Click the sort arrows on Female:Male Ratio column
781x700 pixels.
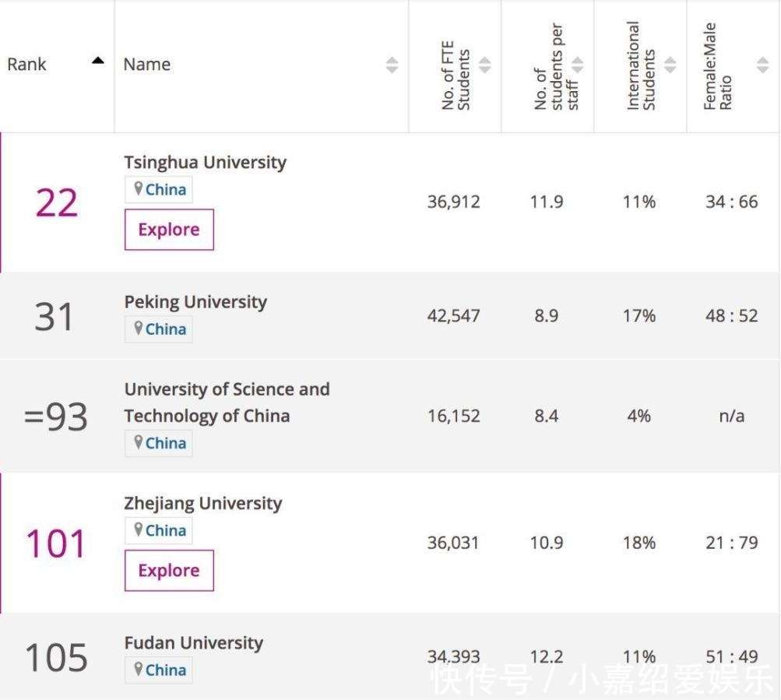762,65
